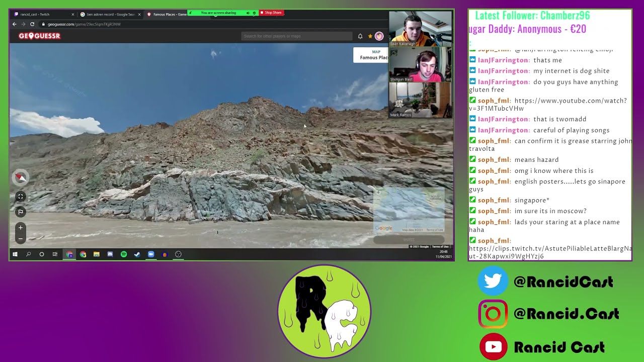Click the Twitter logo icon
This screenshot has height=362, width=644.
coord(493,281)
